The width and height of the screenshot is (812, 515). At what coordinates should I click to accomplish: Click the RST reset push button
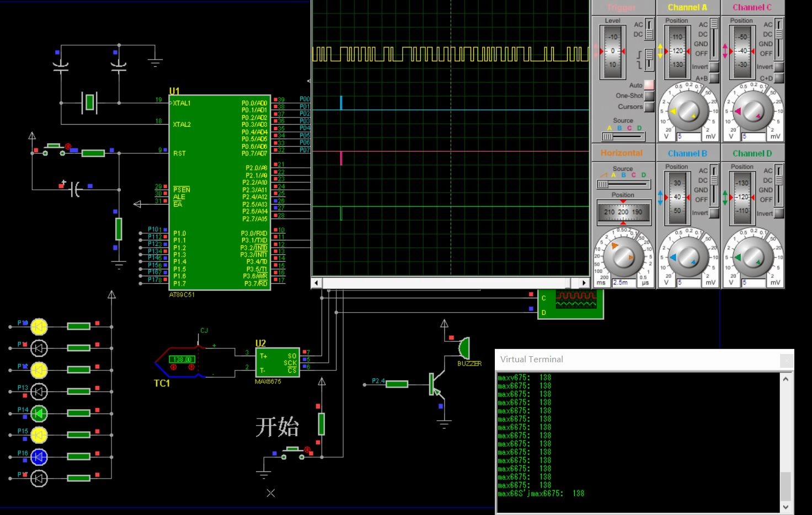click(x=54, y=149)
